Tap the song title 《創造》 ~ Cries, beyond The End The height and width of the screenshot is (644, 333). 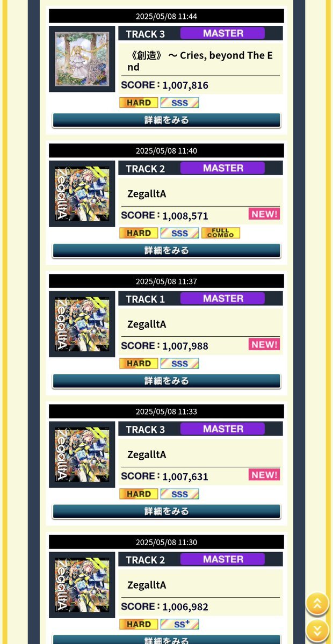[200, 61]
